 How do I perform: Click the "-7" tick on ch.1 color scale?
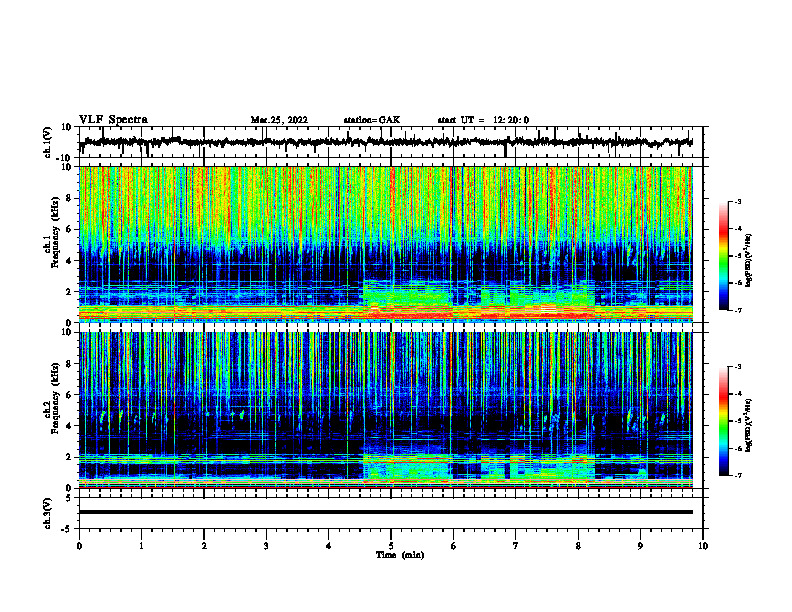point(738,310)
